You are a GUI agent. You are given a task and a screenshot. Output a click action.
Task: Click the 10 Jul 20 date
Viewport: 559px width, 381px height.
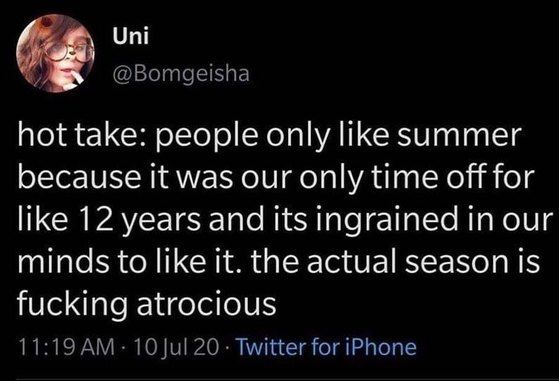[175, 347]
